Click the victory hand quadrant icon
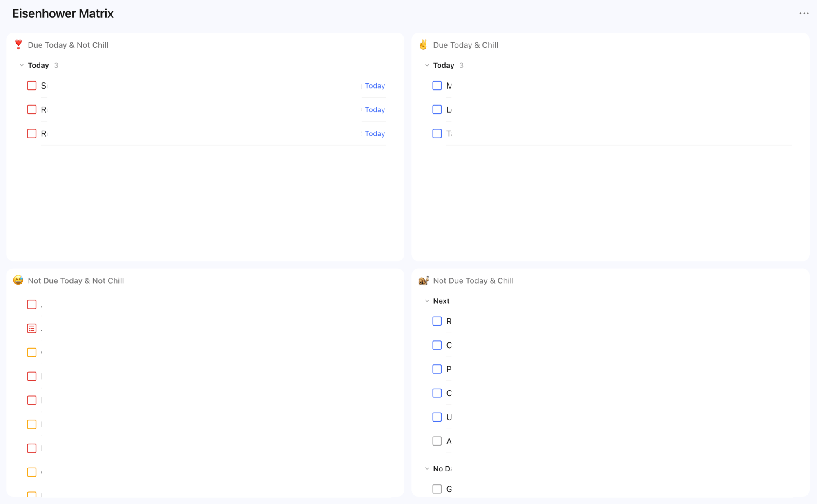 [423, 44]
